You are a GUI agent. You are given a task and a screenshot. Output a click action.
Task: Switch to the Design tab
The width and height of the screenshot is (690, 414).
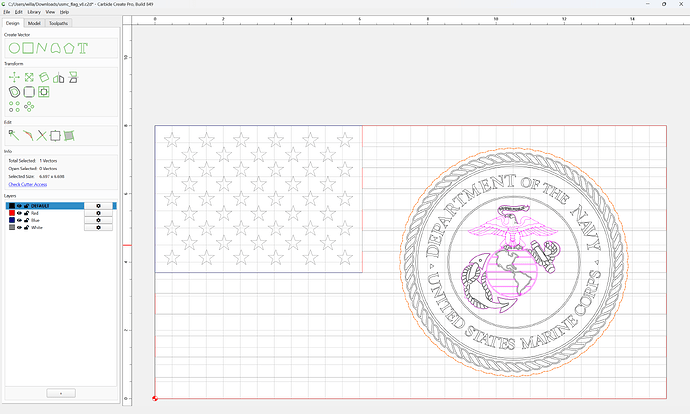pyautogui.click(x=13, y=23)
